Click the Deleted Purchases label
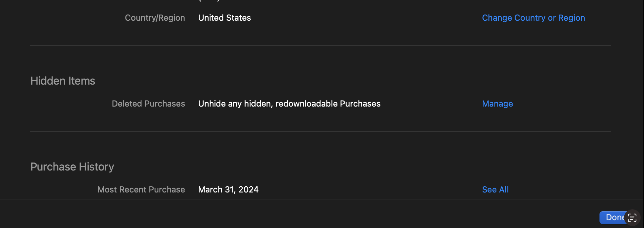 [x=148, y=104]
